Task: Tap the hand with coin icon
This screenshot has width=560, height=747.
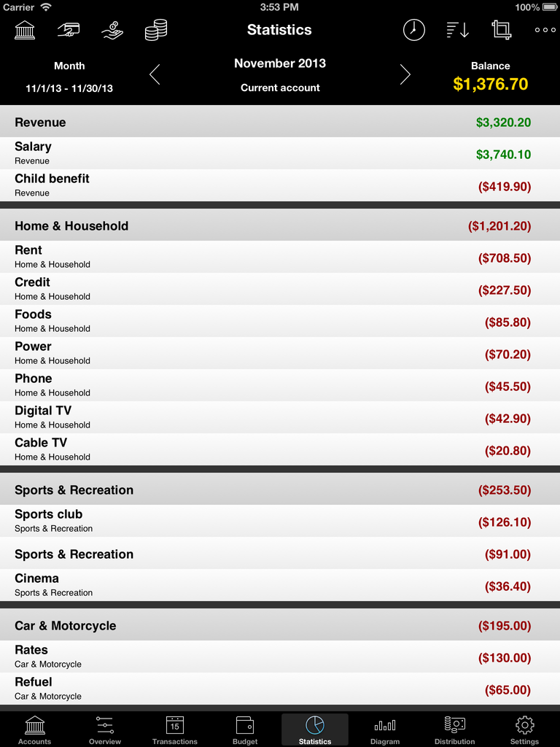Action: pyautogui.click(x=112, y=30)
